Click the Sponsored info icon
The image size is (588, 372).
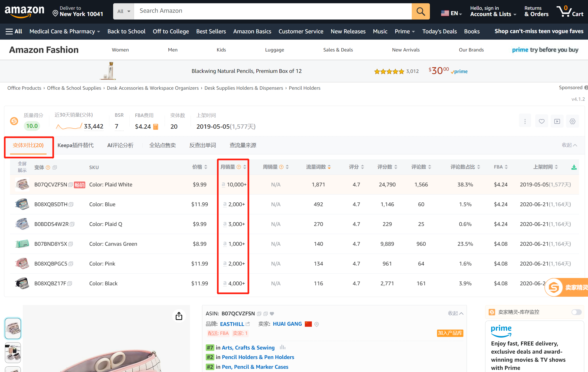point(586,88)
